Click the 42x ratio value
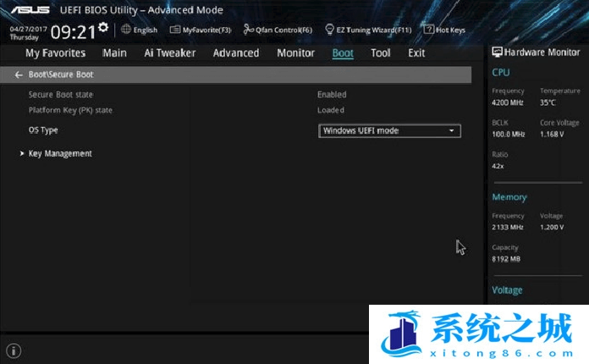Screen dimensions: 589x364 [498, 166]
